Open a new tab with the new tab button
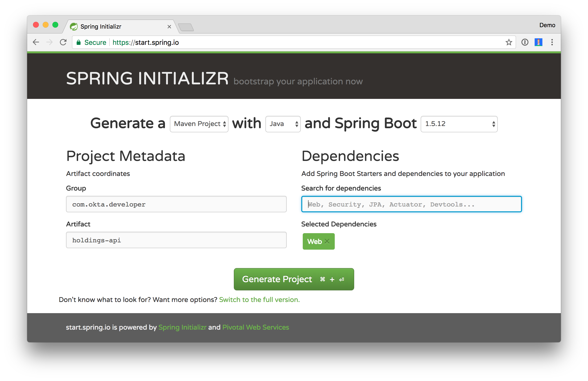 point(186,27)
